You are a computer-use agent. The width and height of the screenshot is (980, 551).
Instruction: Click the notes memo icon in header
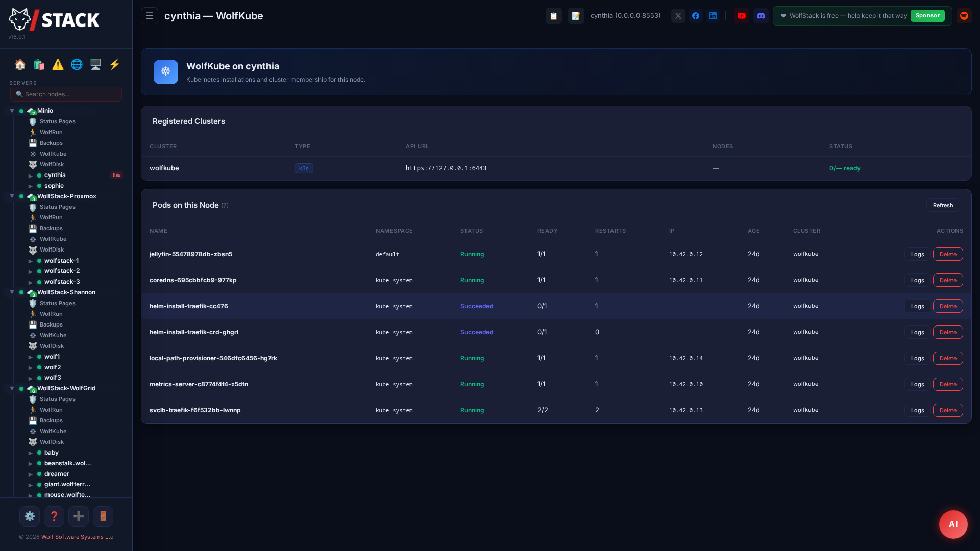click(x=576, y=16)
